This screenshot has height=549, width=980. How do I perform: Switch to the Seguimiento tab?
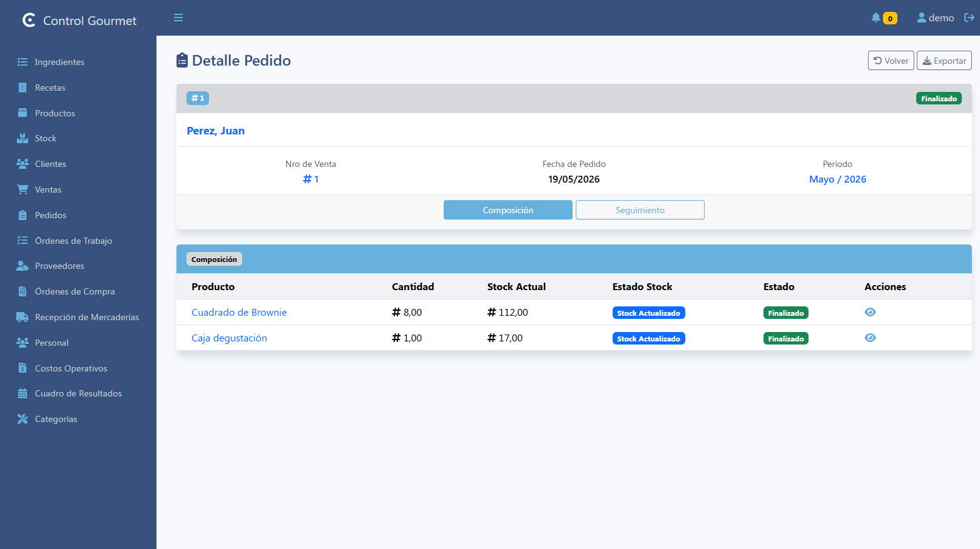pos(640,210)
